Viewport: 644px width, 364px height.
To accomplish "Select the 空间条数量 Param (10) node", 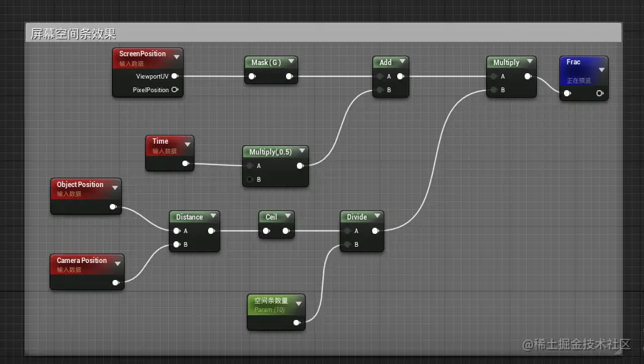I will point(276,312).
